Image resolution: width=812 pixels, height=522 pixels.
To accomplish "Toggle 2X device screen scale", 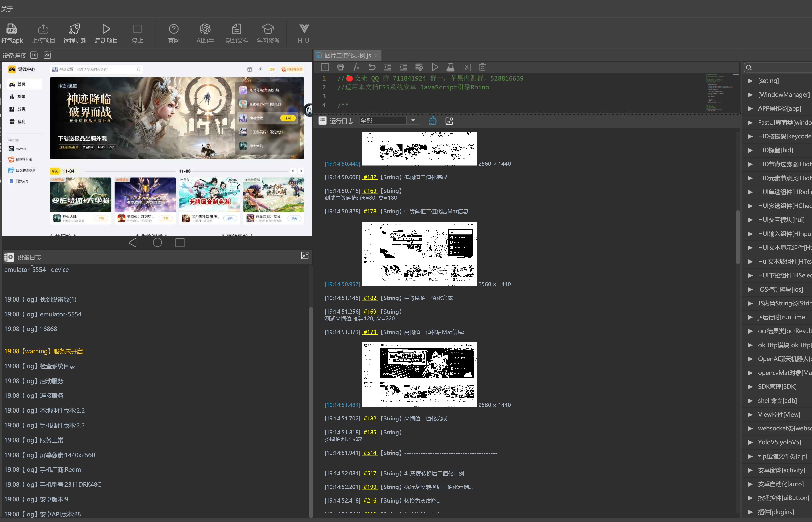I will 47,55.
